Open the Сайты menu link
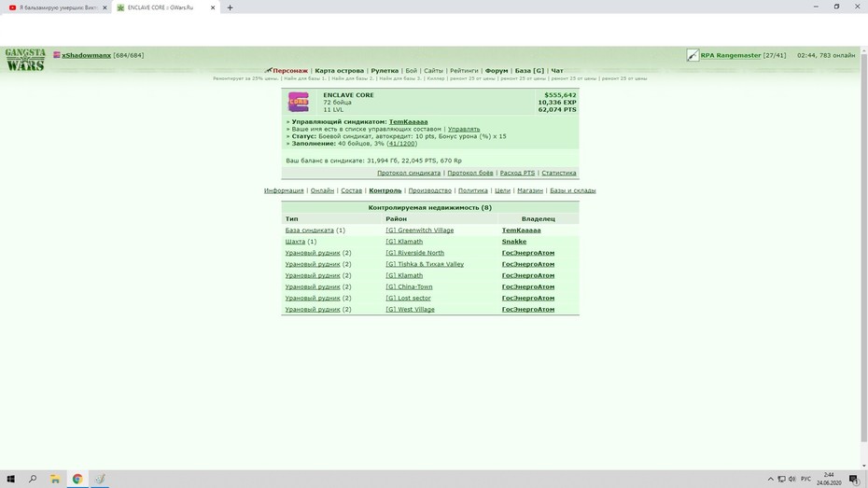 pyautogui.click(x=433, y=71)
